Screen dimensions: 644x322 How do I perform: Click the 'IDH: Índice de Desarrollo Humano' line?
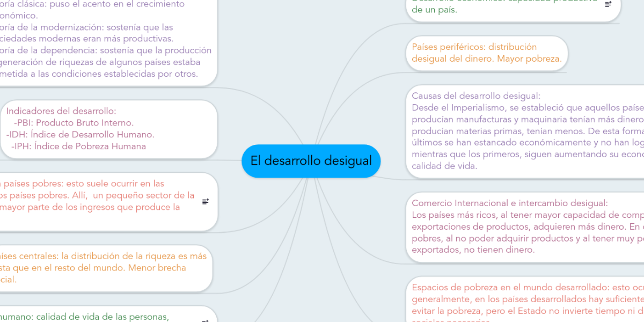80,134
